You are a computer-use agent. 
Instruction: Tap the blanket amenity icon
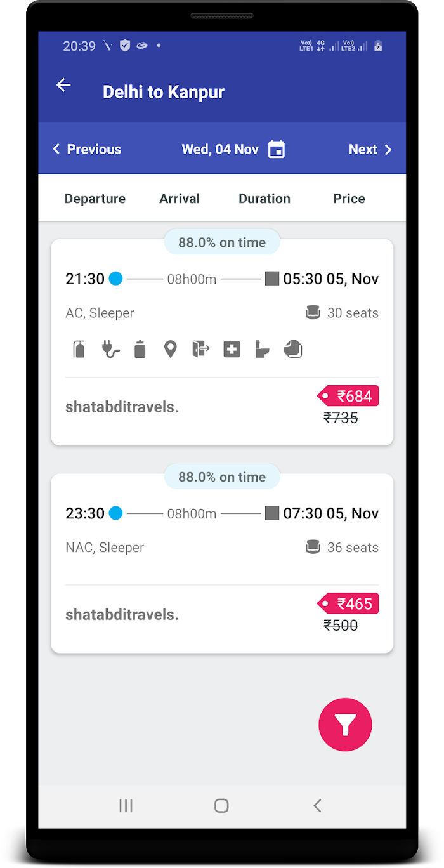293,349
